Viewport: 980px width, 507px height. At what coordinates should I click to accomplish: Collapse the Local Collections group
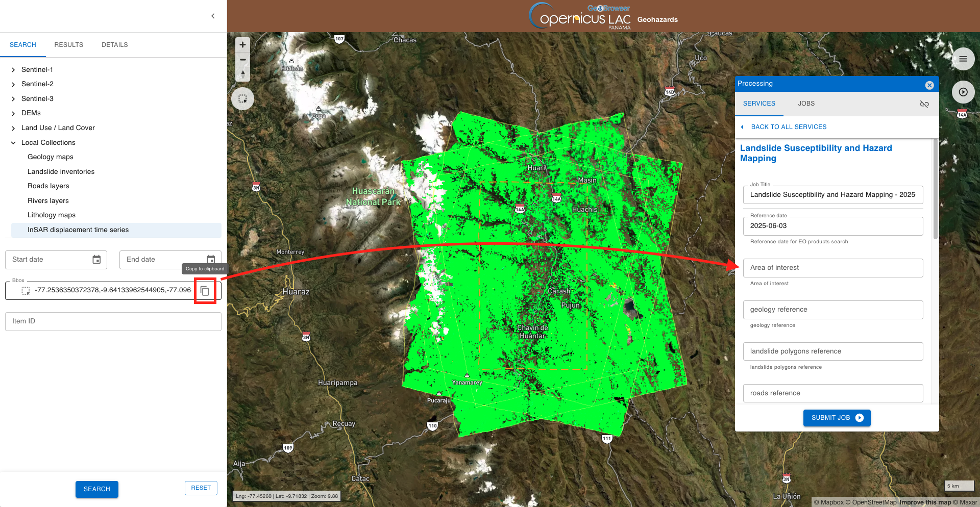coord(13,143)
